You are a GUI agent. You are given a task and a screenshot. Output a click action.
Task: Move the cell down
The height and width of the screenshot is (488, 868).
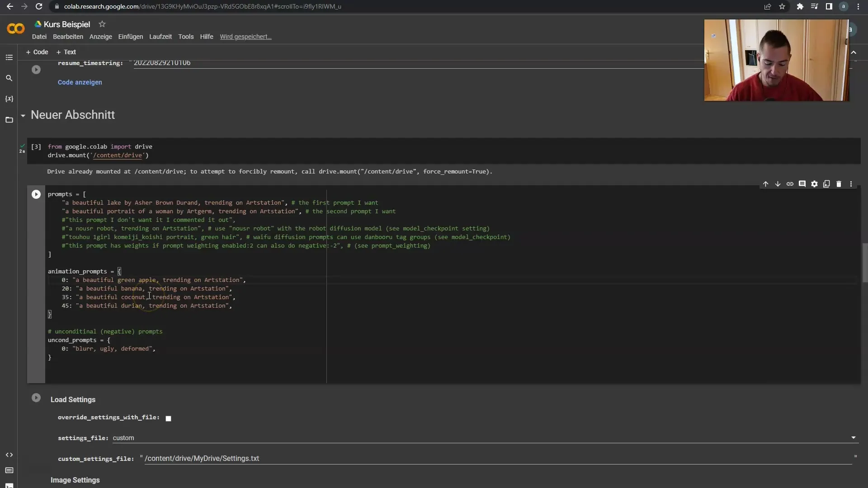tap(778, 184)
